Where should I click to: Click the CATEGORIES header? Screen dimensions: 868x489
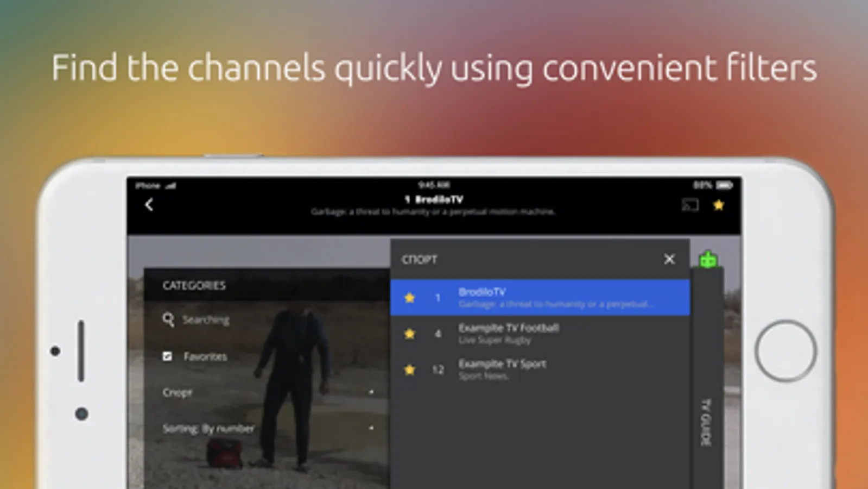click(x=194, y=285)
